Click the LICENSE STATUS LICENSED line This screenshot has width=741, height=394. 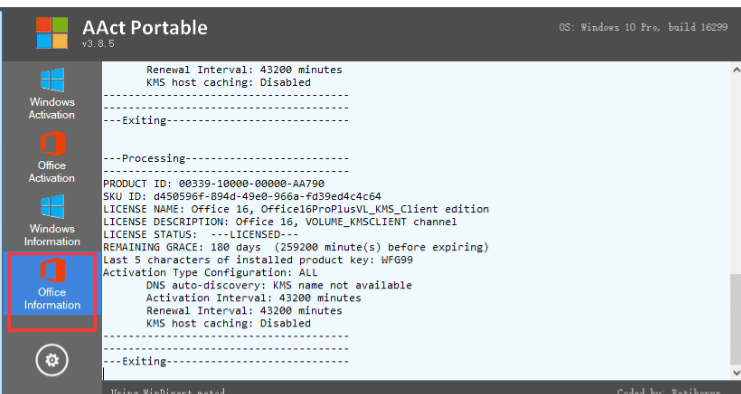click(x=200, y=234)
